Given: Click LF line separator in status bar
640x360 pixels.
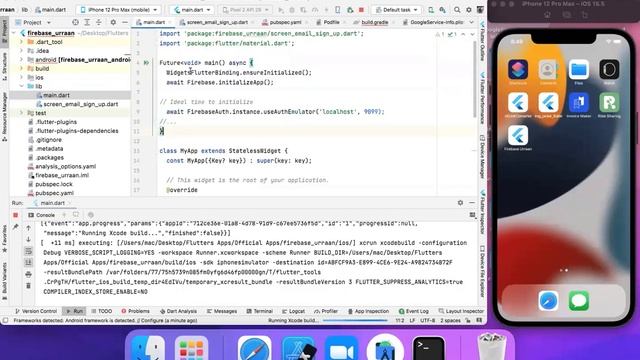Looking at the screenshot, I should 412,320.
